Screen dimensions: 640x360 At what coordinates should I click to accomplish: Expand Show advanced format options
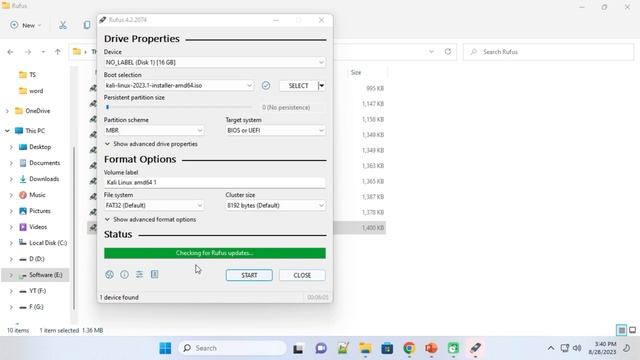(150, 220)
